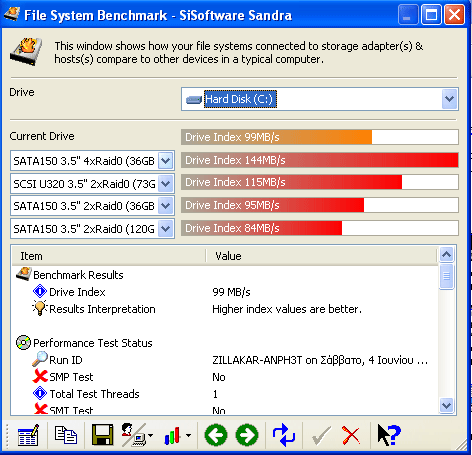472x455 pixels.
Task: Expand SCSI U320 2xRaid0 reference dropdown
Action: click(x=166, y=184)
